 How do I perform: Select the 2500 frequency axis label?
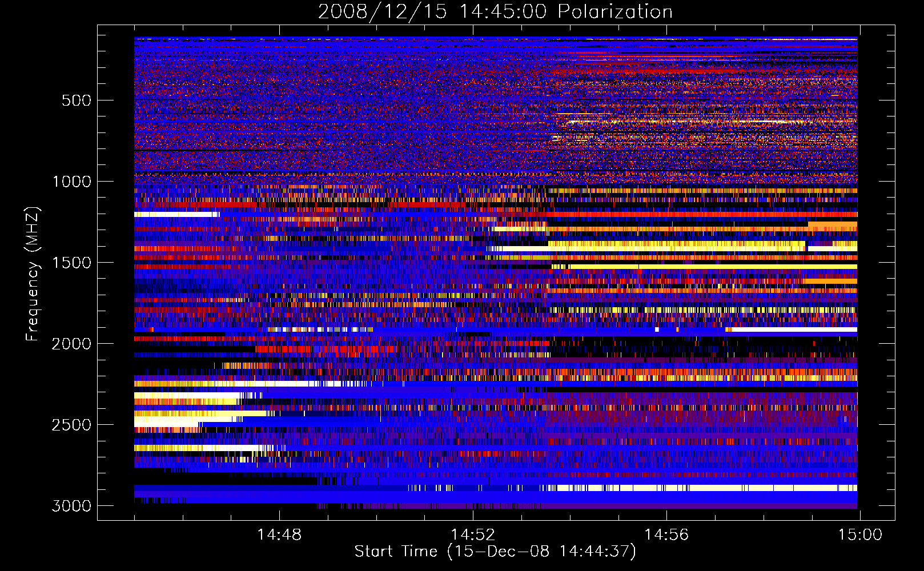click(x=71, y=425)
